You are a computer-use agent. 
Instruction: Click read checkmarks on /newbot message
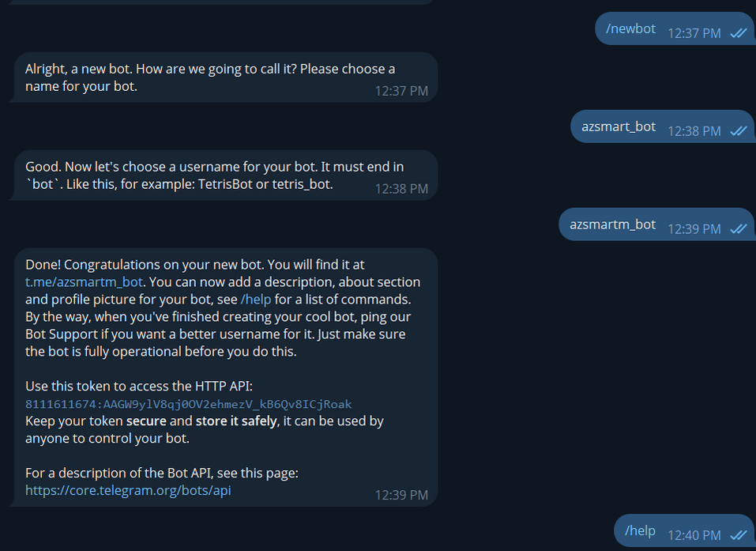coord(739,33)
